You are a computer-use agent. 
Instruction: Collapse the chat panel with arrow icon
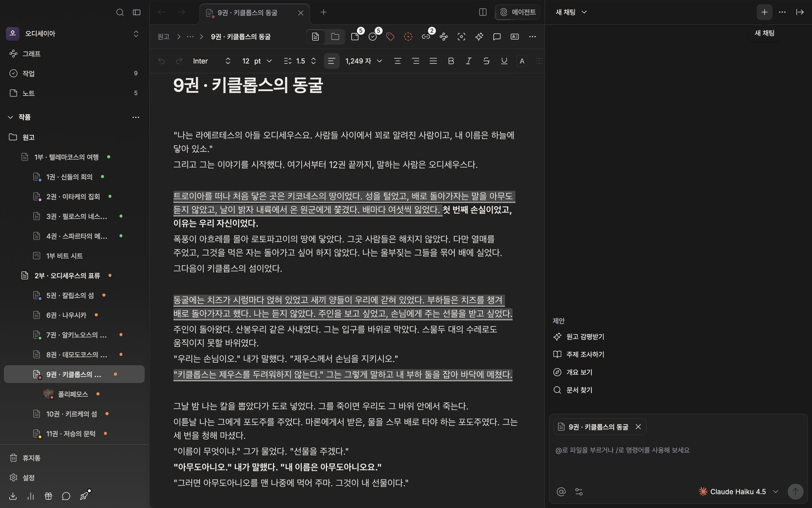[x=800, y=12]
